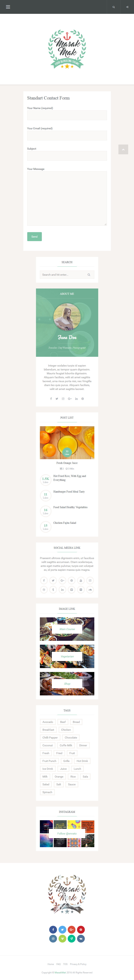Submit the form with Send button
Image resolution: width=134 pixels, height=980 pixels.
pos(35,237)
